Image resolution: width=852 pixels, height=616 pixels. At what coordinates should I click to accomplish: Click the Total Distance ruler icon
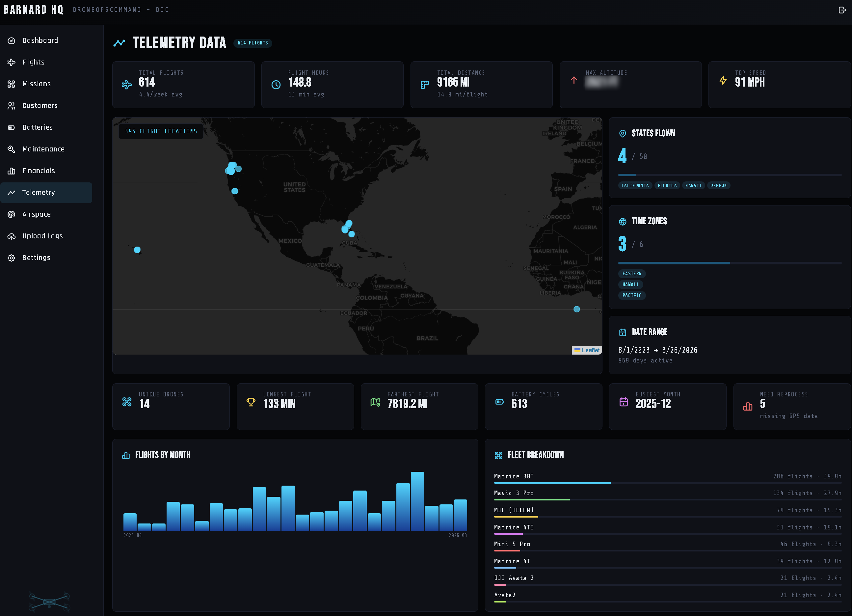tap(425, 85)
